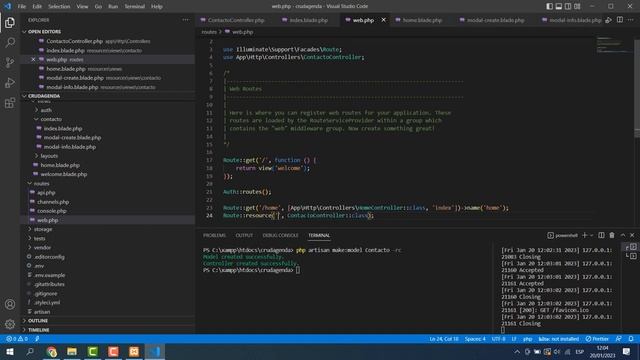This screenshot has height=360, width=640.
Task: Click Windows Start button on taskbar
Action: [x=9, y=351]
